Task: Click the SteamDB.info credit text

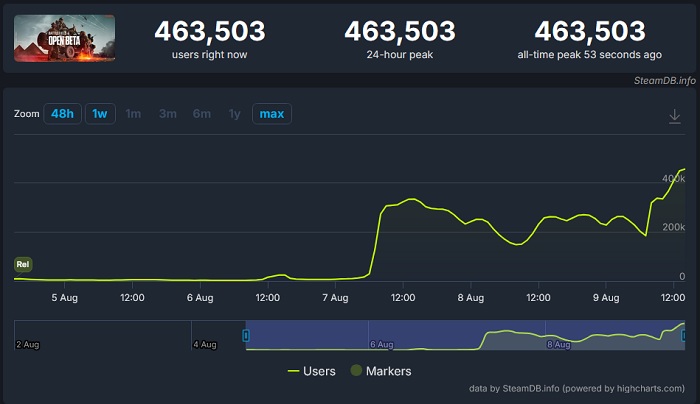Action: click(664, 80)
